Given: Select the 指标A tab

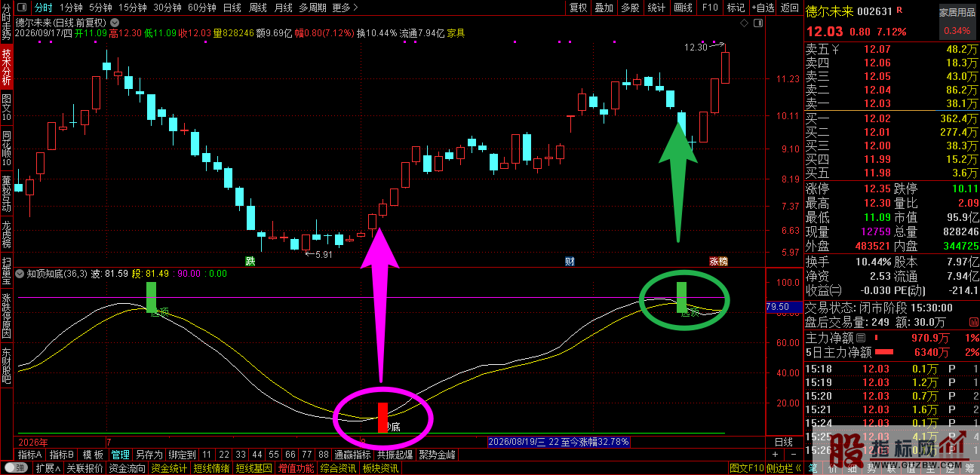Looking at the screenshot, I should pos(30,455).
